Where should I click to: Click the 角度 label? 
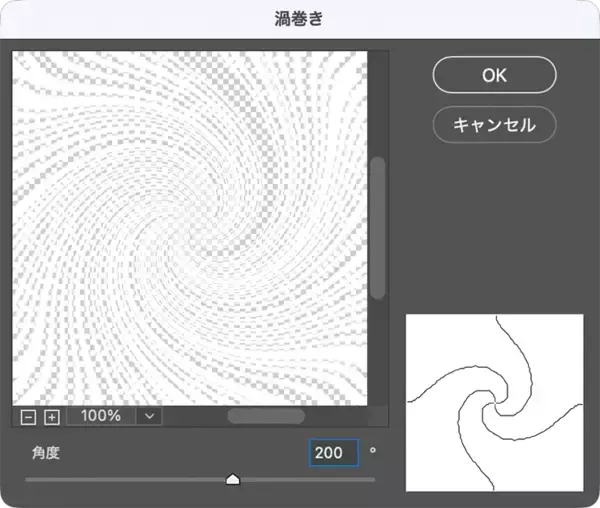46,453
